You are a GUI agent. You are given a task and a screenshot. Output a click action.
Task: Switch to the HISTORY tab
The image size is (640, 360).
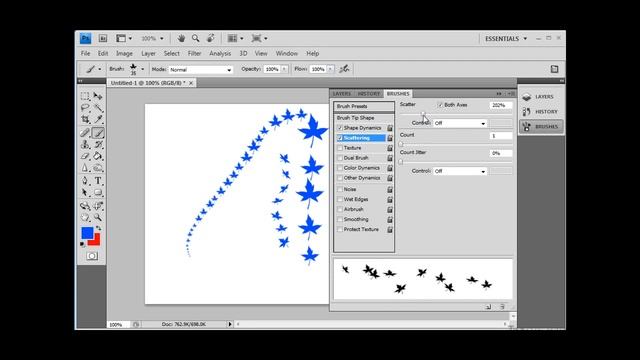(x=369, y=93)
